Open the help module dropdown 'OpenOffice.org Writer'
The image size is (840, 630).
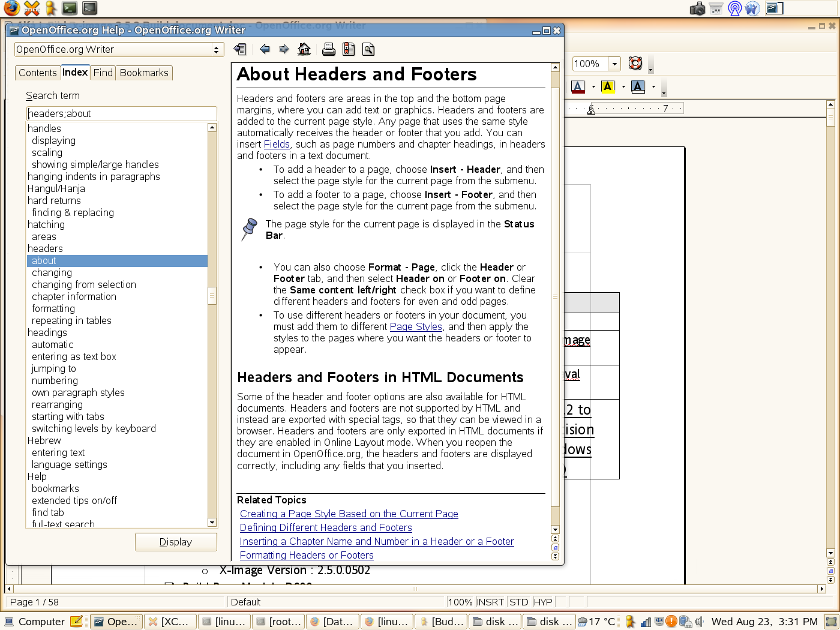(119, 49)
